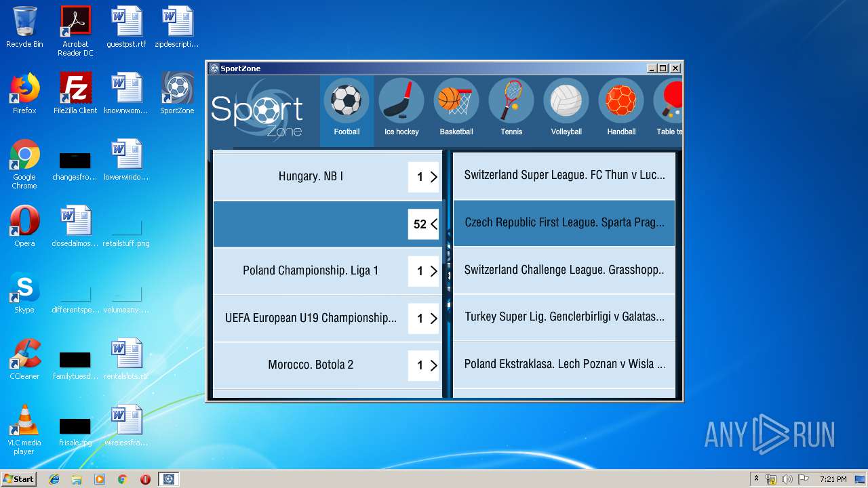Open Czech Republic First League Sparta match
The height and width of the screenshot is (488, 868).
564,222
